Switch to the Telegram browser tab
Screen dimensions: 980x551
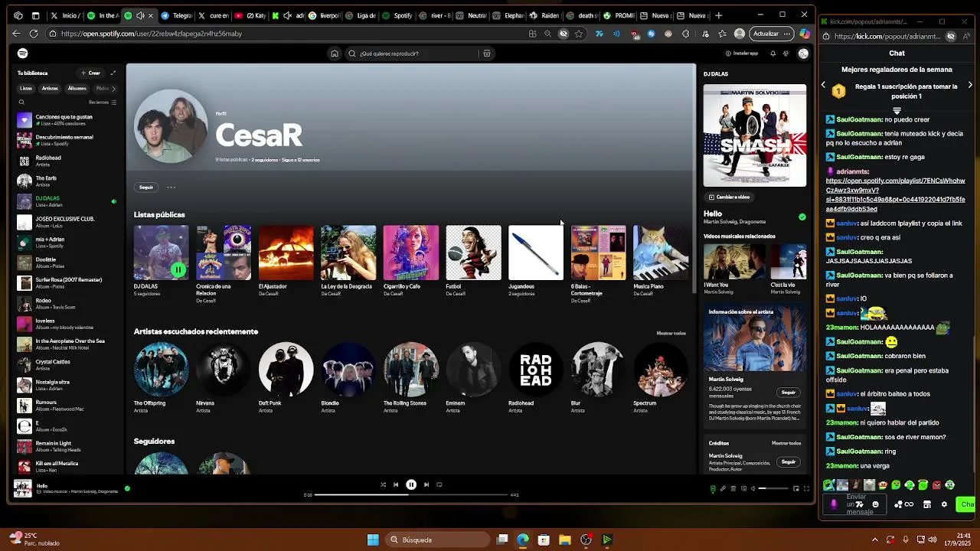click(176, 15)
